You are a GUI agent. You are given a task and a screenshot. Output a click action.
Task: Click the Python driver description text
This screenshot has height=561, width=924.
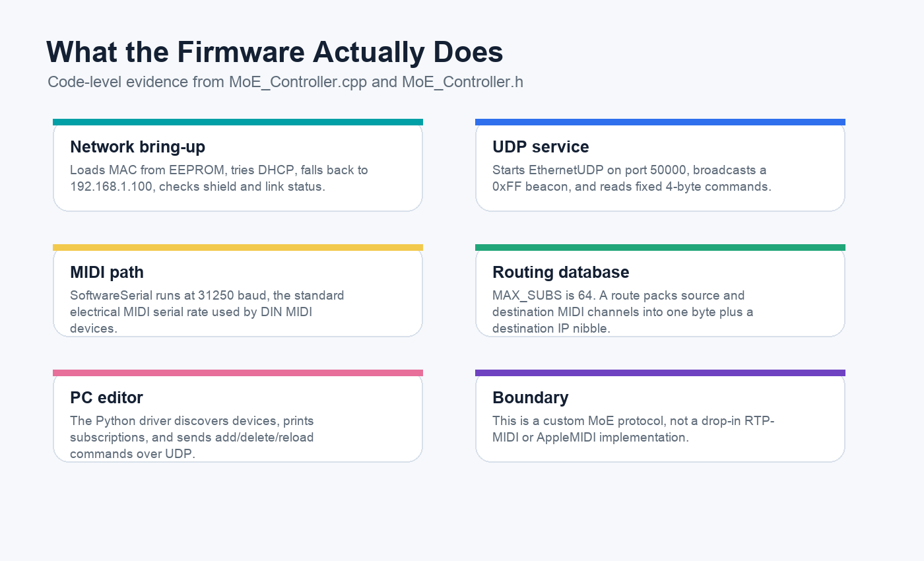click(x=192, y=437)
